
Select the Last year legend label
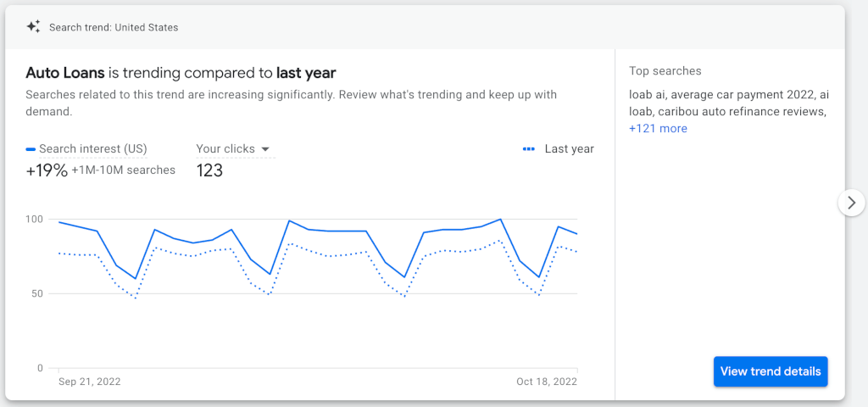point(569,149)
